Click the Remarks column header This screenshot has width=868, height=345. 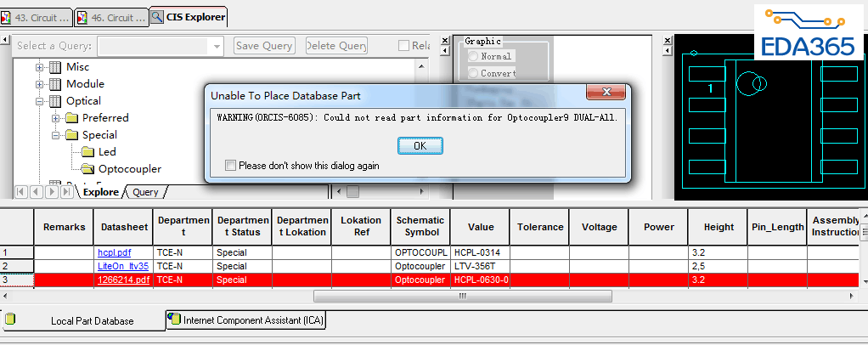coord(64,227)
